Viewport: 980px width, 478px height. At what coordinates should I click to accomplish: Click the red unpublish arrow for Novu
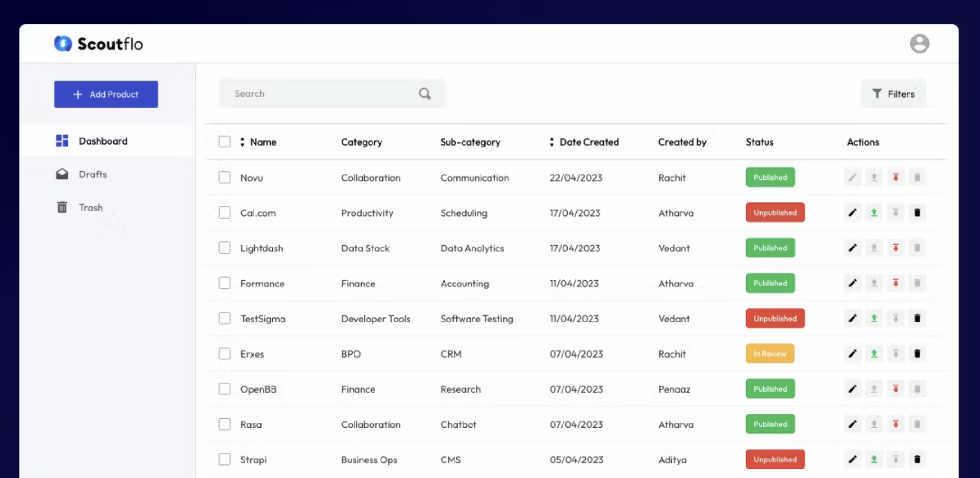point(896,177)
